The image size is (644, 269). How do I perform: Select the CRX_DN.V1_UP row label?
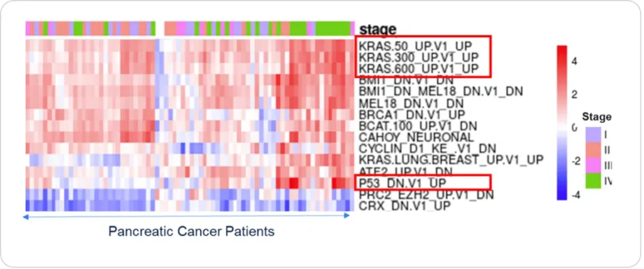404,205
